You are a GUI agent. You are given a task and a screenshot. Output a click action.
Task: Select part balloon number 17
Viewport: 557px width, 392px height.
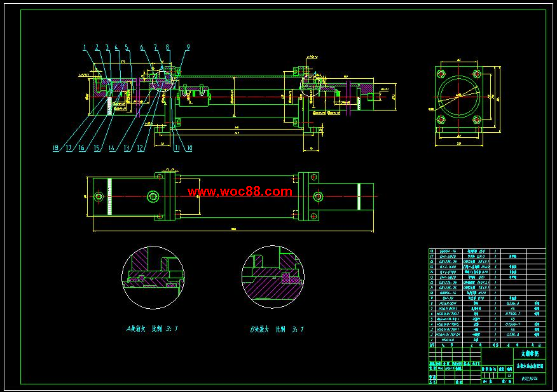(69, 148)
